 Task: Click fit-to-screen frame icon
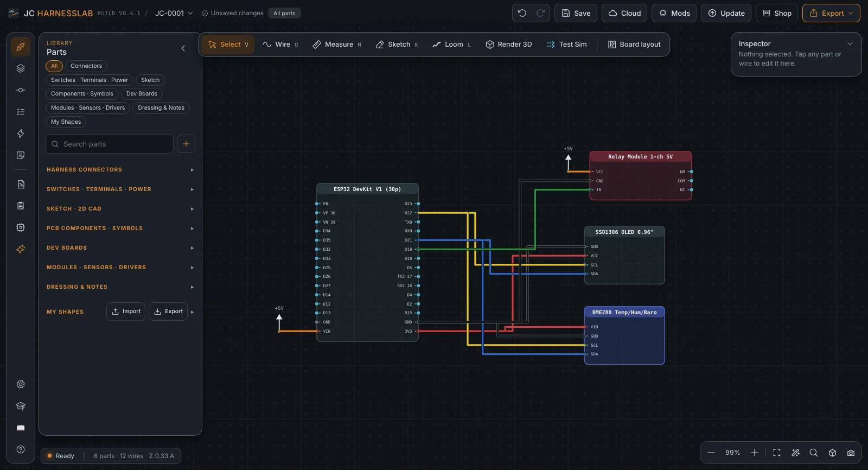pos(777,453)
